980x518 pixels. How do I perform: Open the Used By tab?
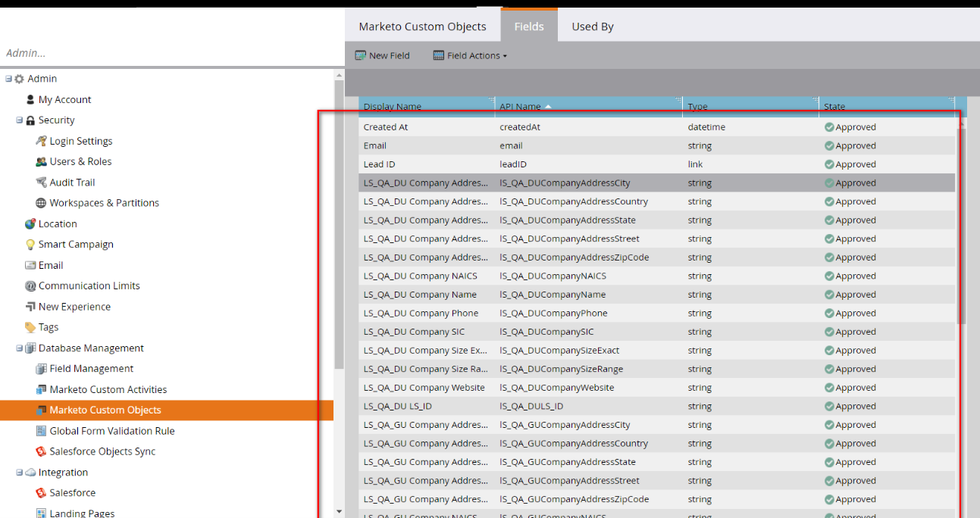tap(593, 27)
